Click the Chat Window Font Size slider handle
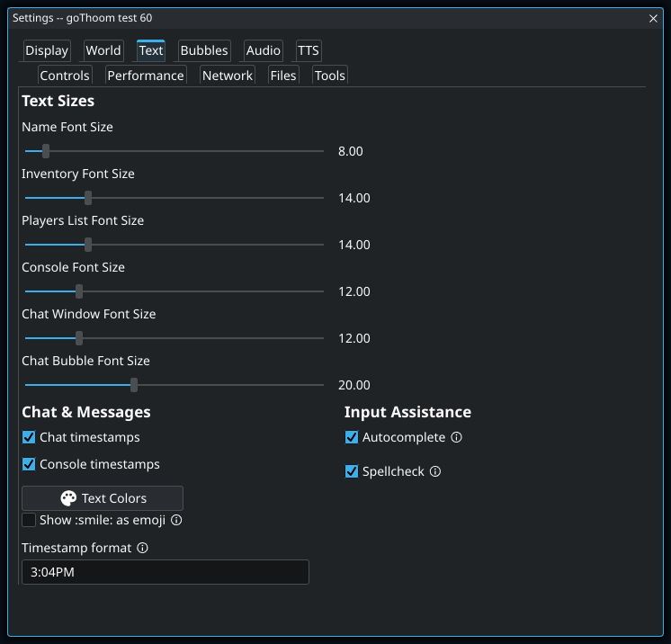 pyautogui.click(x=79, y=338)
